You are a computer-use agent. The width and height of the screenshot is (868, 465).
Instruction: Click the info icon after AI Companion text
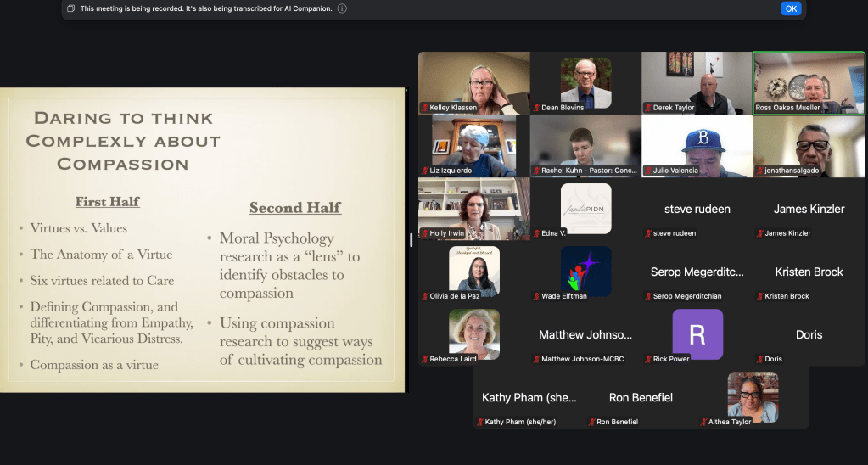[x=342, y=8]
